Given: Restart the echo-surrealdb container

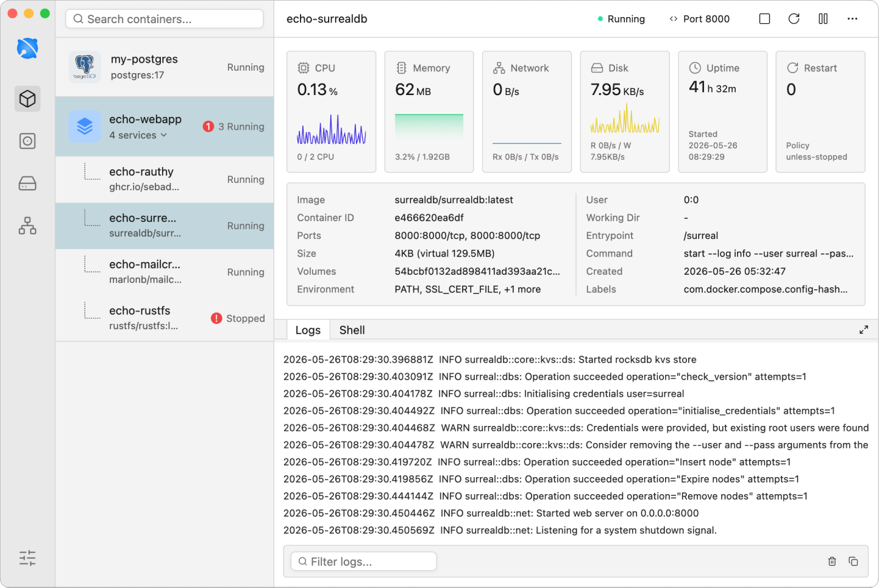Looking at the screenshot, I should coord(794,19).
